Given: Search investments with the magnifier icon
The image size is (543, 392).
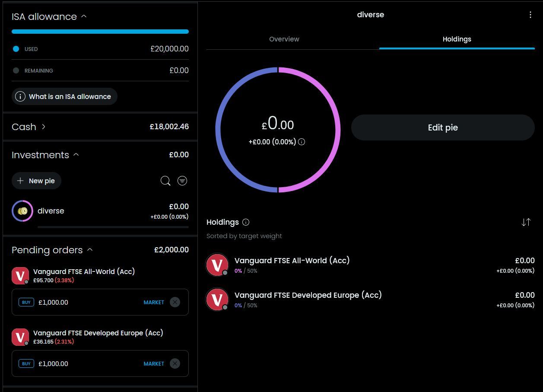Looking at the screenshot, I should tap(165, 181).
